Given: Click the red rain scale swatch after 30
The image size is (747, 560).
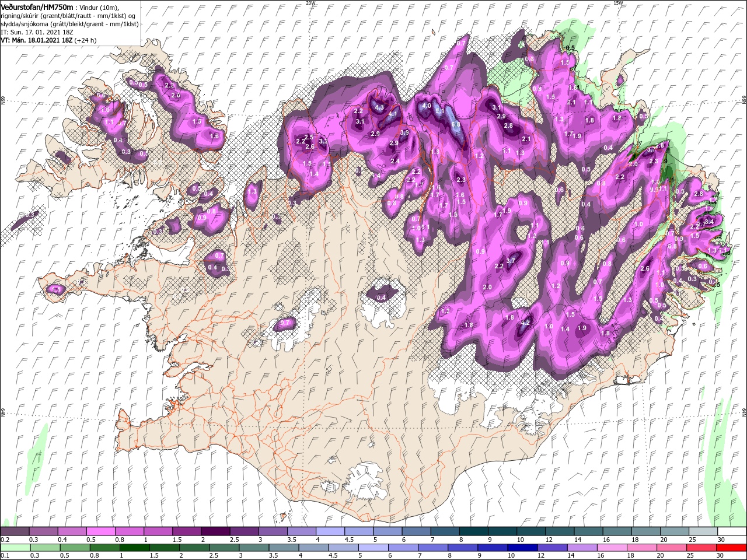Looking at the screenshot, I should [731, 548].
